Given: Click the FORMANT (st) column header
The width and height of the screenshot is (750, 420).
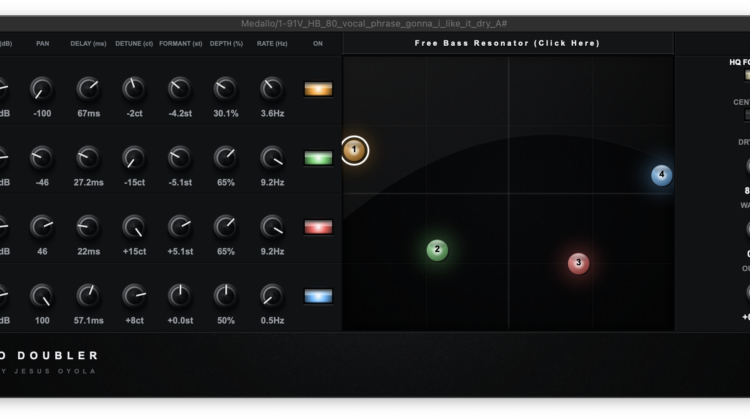Looking at the screenshot, I should pos(180,44).
